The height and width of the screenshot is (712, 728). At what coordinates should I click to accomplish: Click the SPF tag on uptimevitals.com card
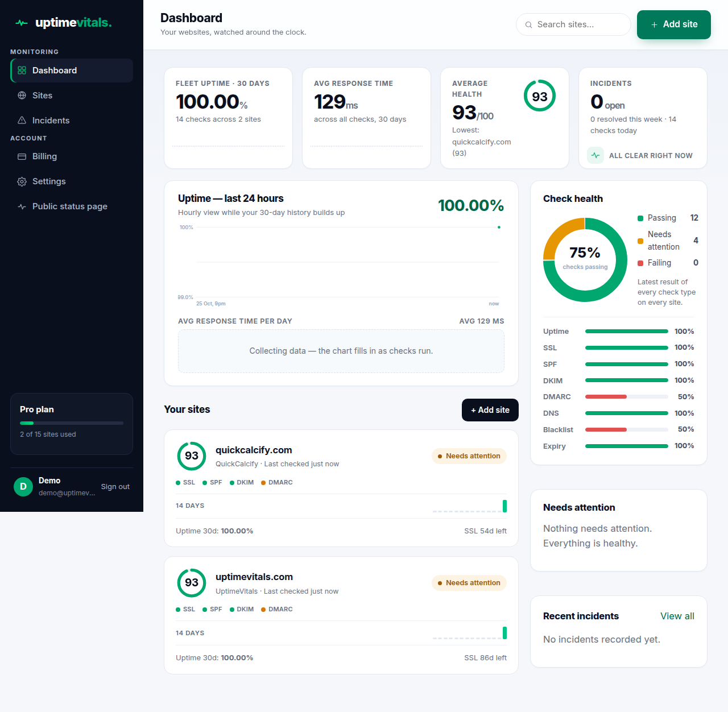[212, 609]
